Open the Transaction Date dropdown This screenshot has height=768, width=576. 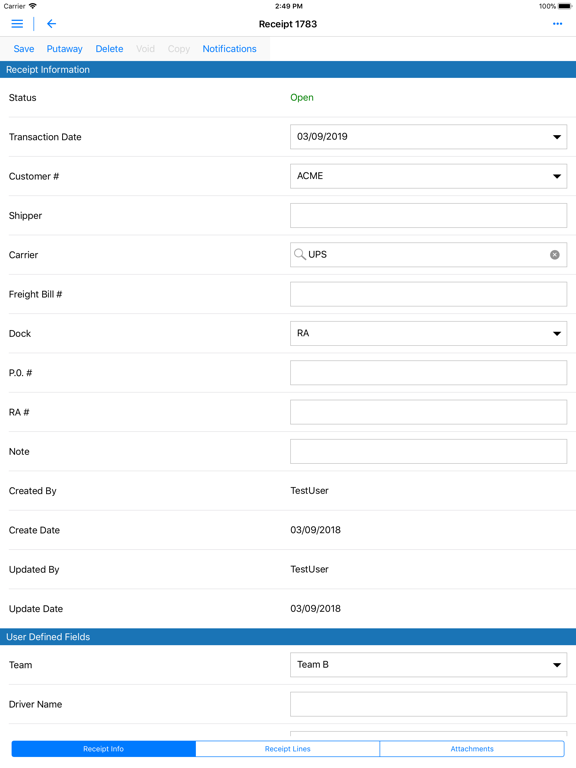click(429, 137)
